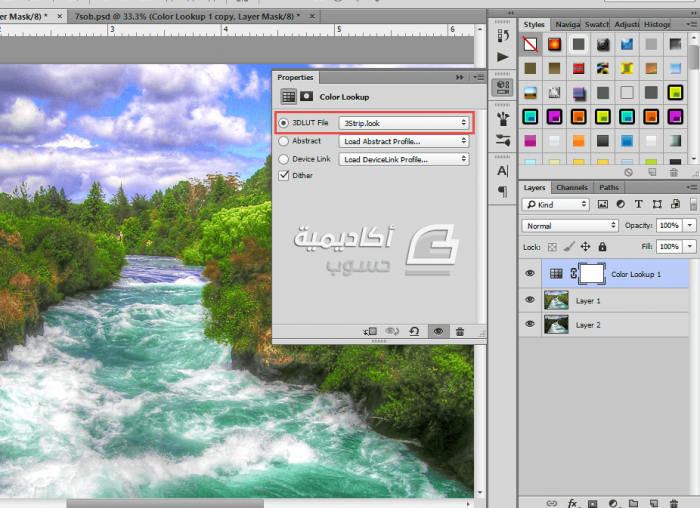Open the Layers panel flyout menu

(x=692, y=187)
